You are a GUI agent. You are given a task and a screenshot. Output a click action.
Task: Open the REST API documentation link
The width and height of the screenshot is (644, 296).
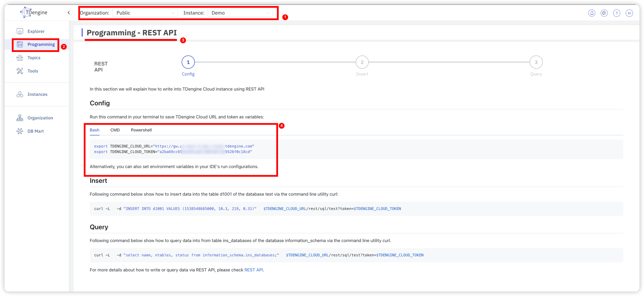point(253,270)
